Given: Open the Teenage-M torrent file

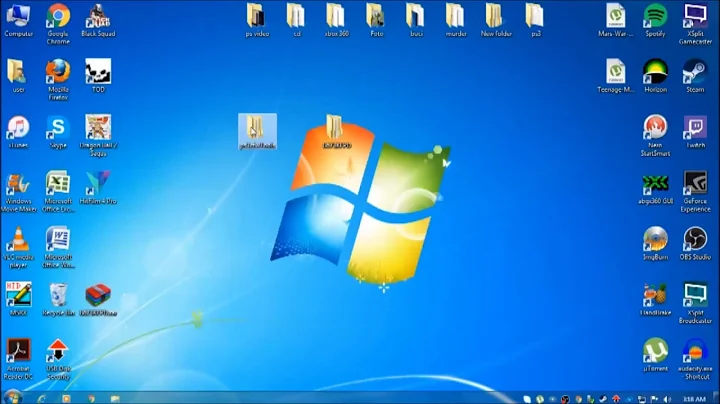Looking at the screenshot, I should [x=615, y=76].
